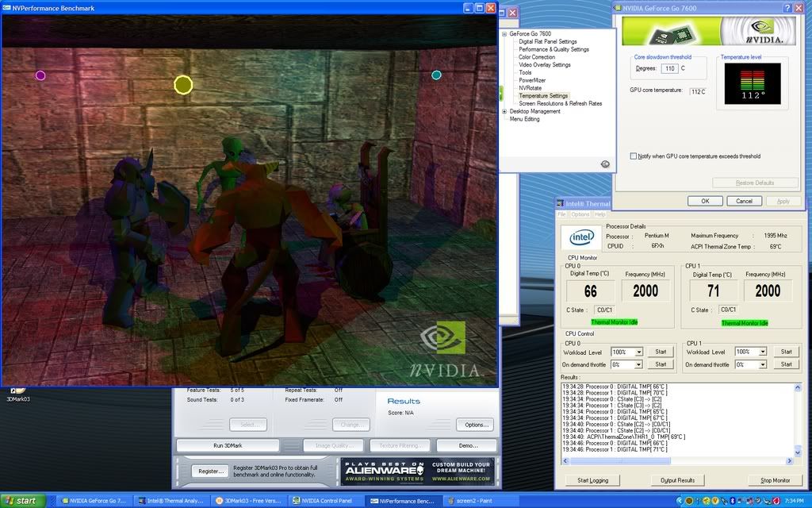Click OK in the NVIDIA GeForce dialog
The width and height of the screenshot is (812, 508).
[x=705, y=201]
